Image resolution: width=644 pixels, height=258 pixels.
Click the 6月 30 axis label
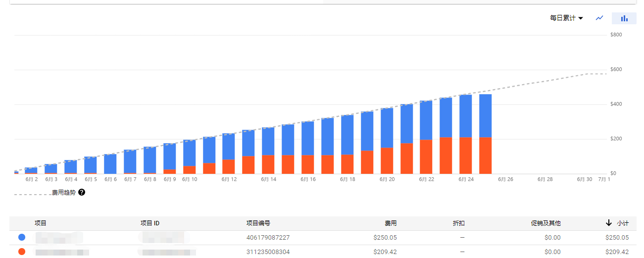584,179
